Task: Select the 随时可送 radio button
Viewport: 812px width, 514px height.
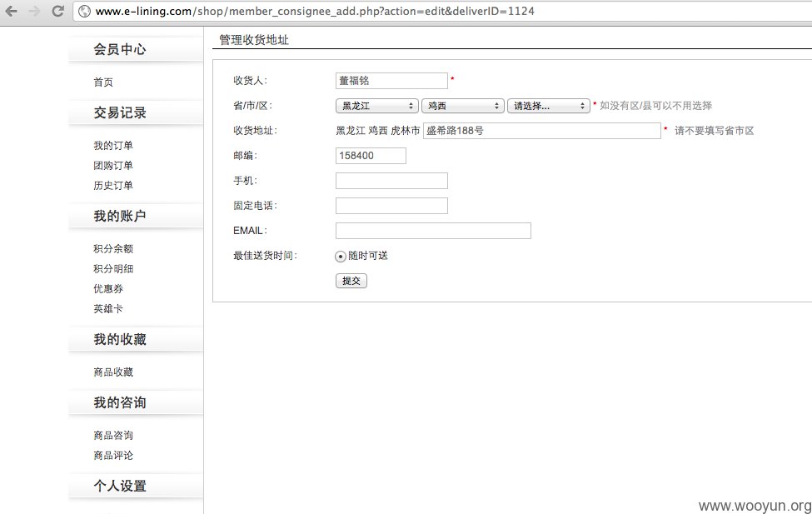Action: coord(341,256)
